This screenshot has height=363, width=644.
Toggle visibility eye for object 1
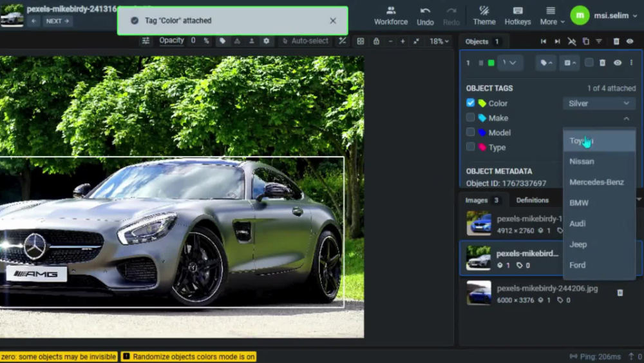pyautogui.click(x=618, y=63)
